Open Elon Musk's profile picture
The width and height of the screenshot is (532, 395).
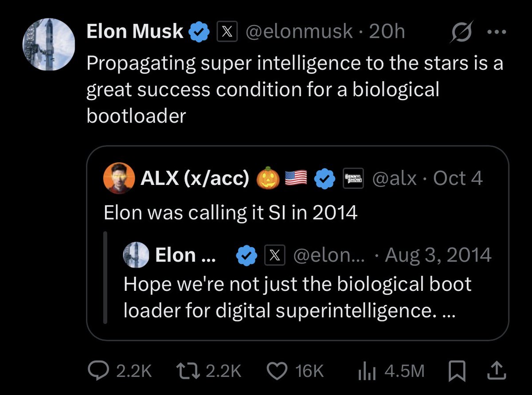click(48, 45)
